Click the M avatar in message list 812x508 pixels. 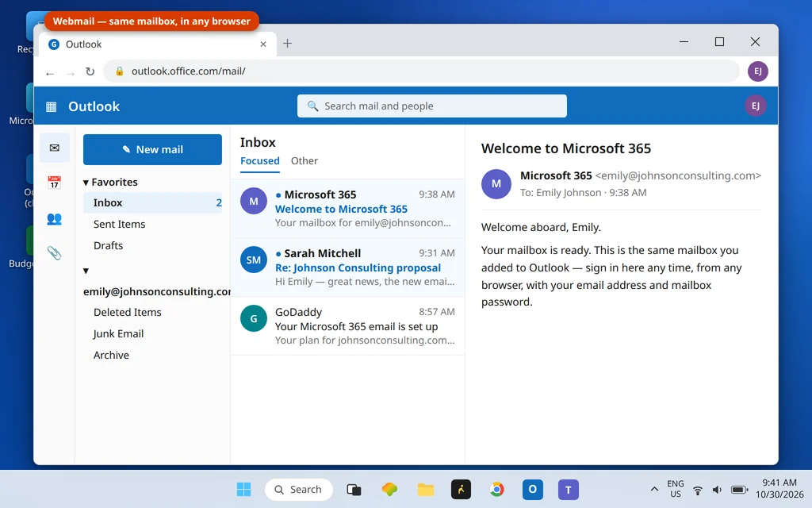click(x=253, y=201)
